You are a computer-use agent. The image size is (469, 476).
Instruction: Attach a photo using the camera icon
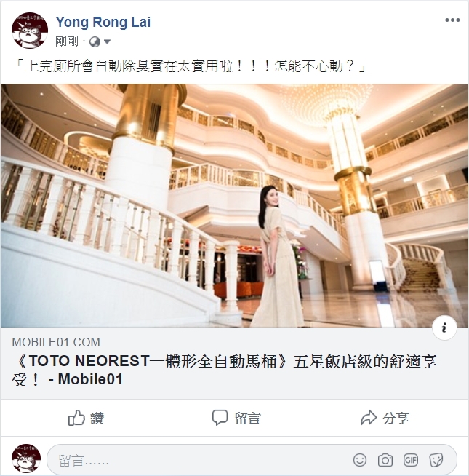tap(385, 460)
